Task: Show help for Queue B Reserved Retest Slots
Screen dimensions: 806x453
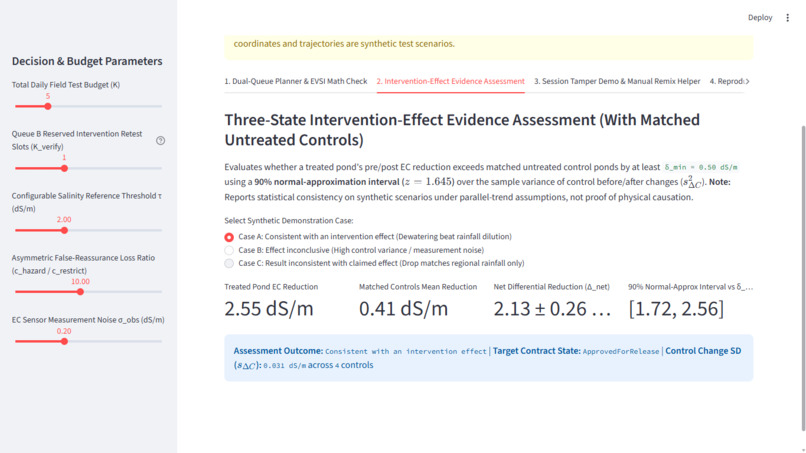Action: (160, 140)
